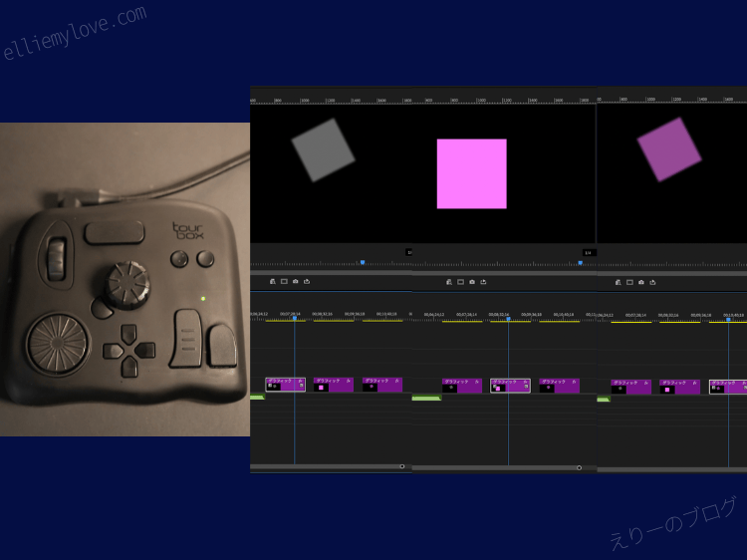Click the camera export-frame icon in the middle panel

pyautogui.click(x=472, y=282)
